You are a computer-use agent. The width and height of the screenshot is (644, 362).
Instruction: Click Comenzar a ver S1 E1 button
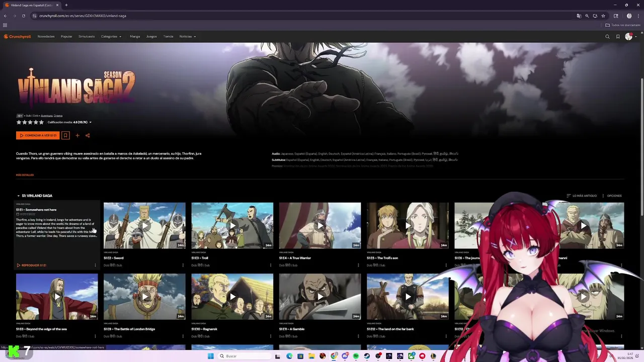[38, 135]
